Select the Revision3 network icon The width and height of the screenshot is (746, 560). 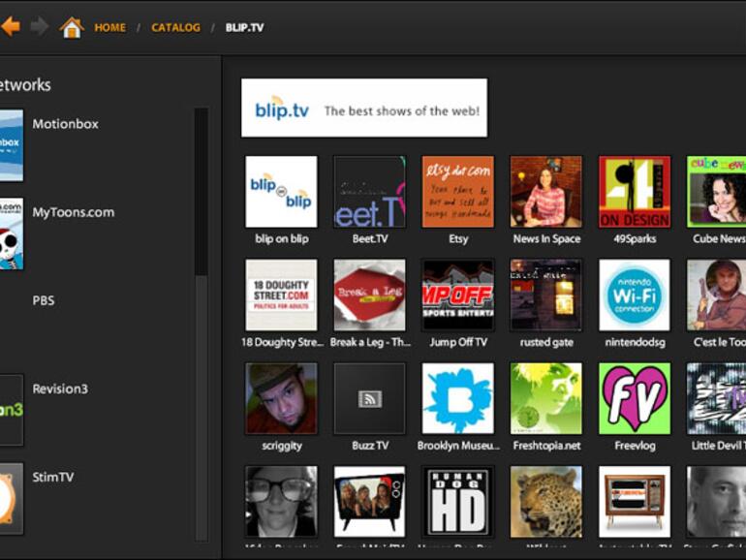(x=12, y=410)
